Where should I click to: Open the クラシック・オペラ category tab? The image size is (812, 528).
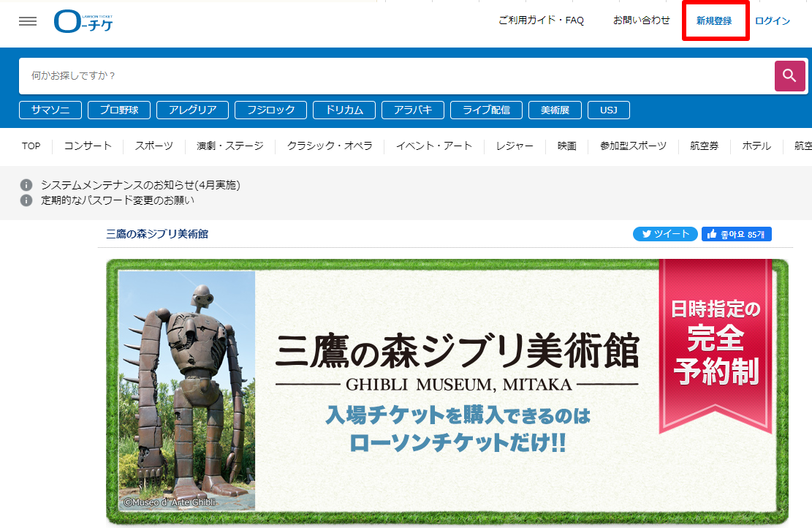[330, 146]
